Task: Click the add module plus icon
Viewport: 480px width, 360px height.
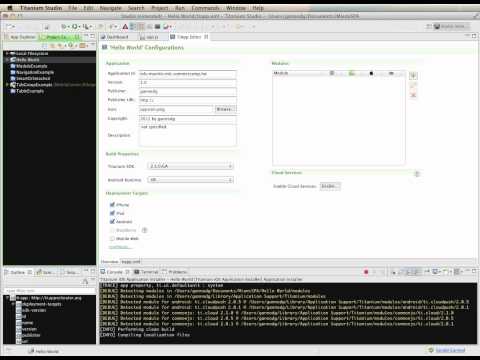Action: point(413,76)
